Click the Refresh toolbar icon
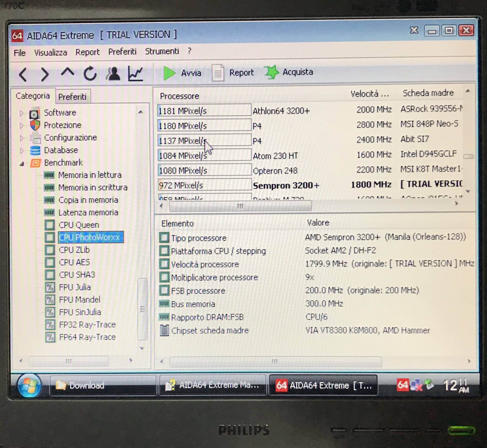Viewport: 487px width, 448px height. (90, 74)
